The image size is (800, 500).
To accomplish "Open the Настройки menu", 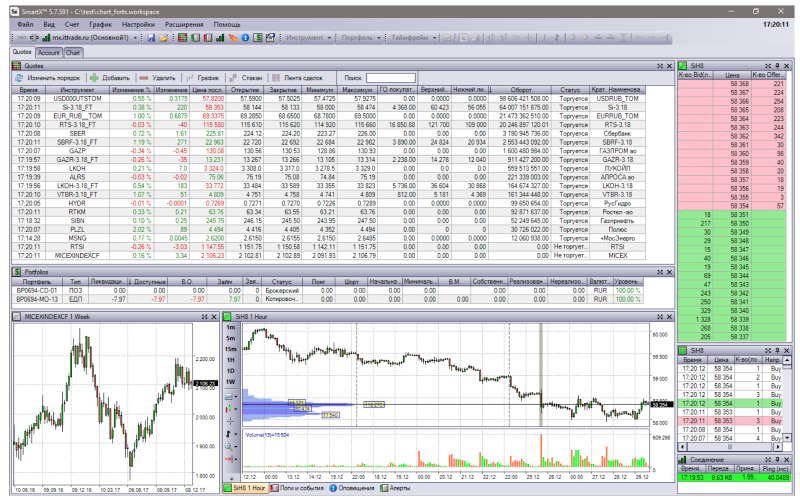I will (138, 24).
